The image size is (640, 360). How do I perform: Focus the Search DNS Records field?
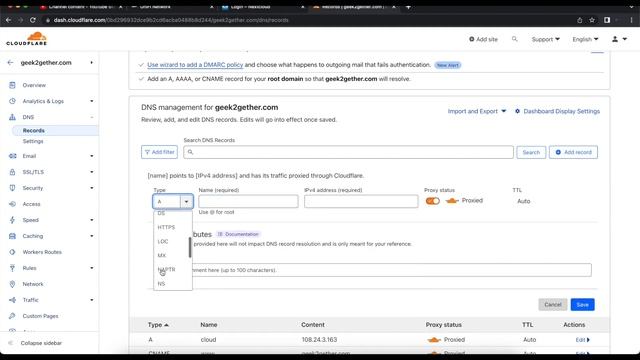pyautogui.click(x=349, y=152)
